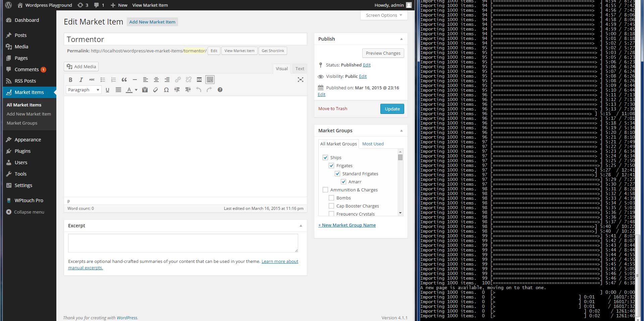Click the WordPress logo in the admin bar
Image resolution: width=644 pixels, height=321 pixels.
9,5
